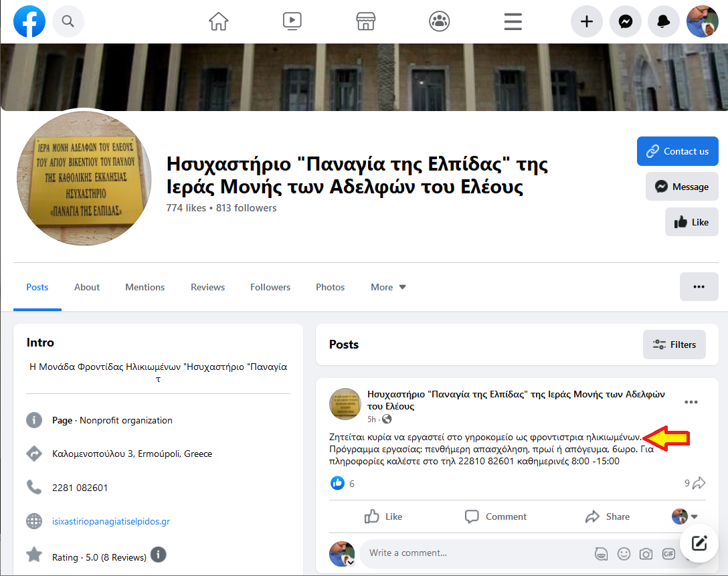Image resolution: width=728 pixels, height=576 pixels.
Task: Share the post
Action: 608,516
